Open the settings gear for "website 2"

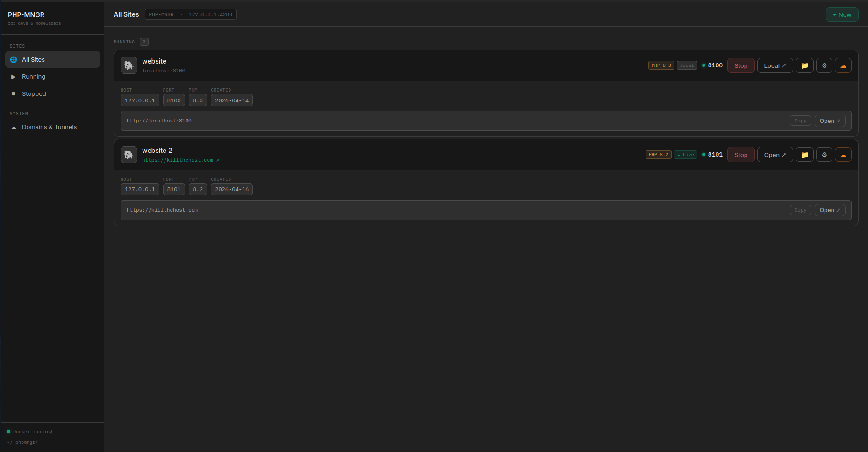pos(824,154)
